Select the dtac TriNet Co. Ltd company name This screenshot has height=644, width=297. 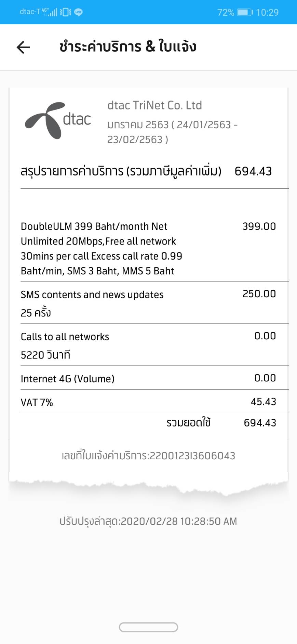(154, 105)
